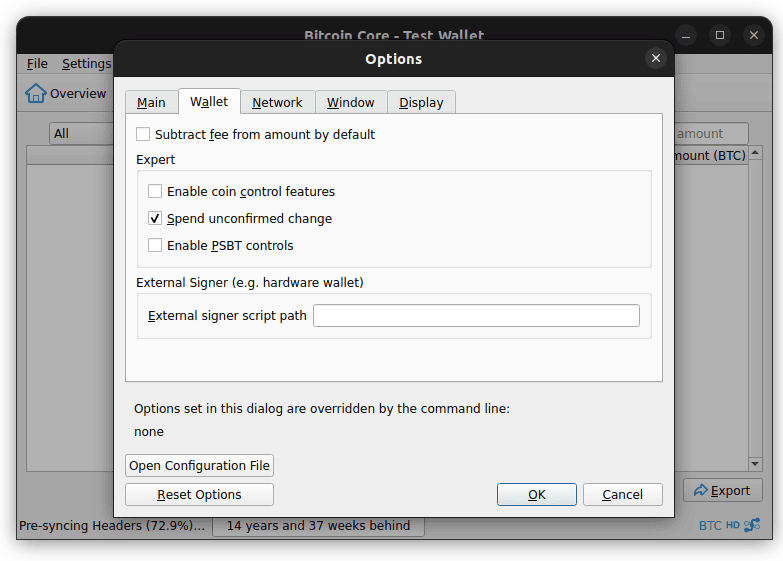The image size is (783, 561).
Task: Open the Window tab
Action: 351,102
